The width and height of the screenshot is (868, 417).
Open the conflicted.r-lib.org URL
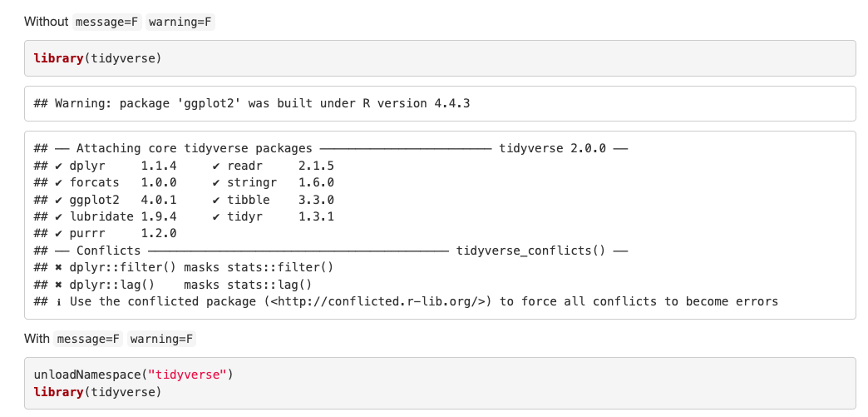coord(382,301)
